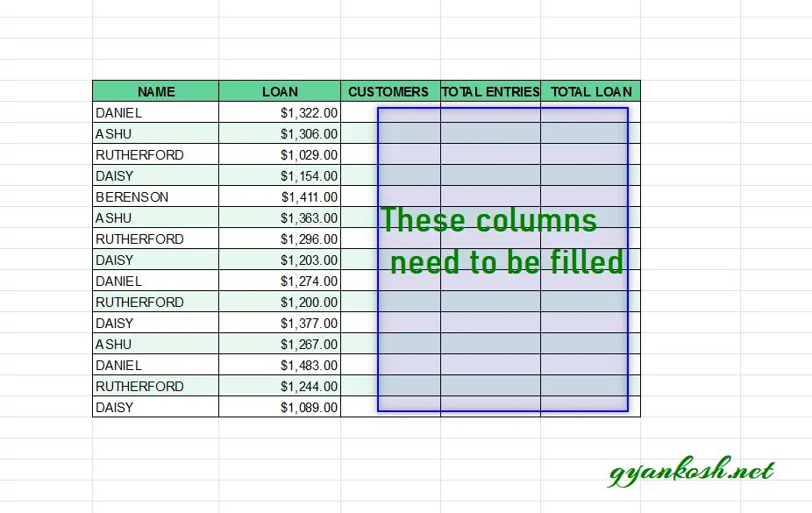
Task: Click RUTHERFORD in the $1,029.00 row
Action: [156, 154]
